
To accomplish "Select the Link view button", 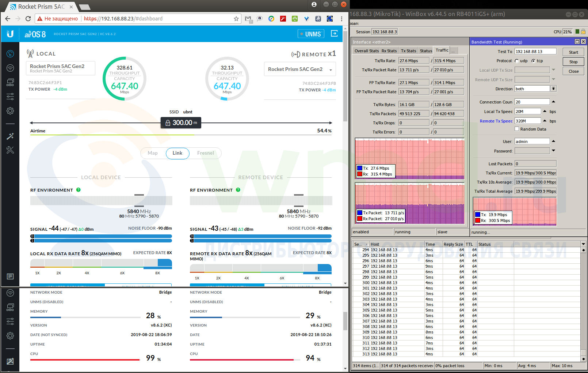I will (177, 153).
